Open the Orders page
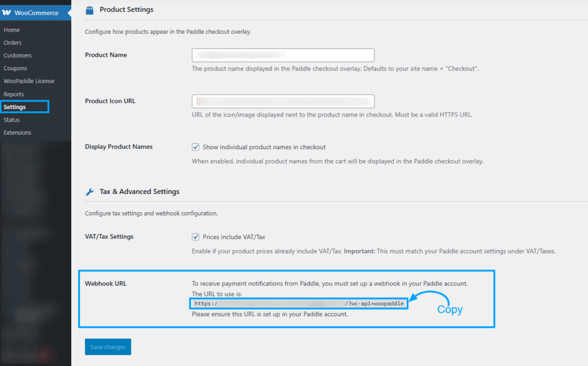 click(13, 42)
